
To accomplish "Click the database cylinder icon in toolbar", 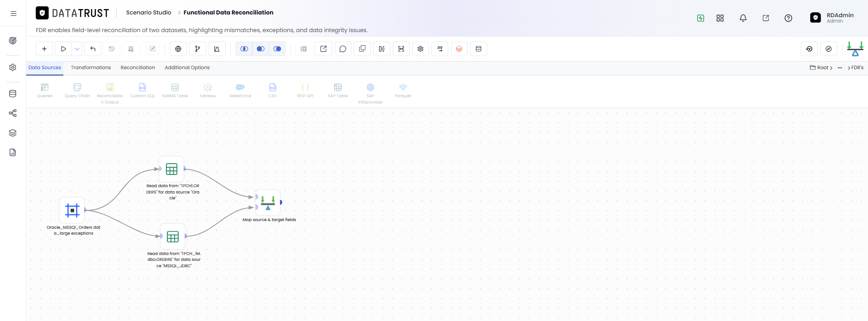I will tap(479, 49).
